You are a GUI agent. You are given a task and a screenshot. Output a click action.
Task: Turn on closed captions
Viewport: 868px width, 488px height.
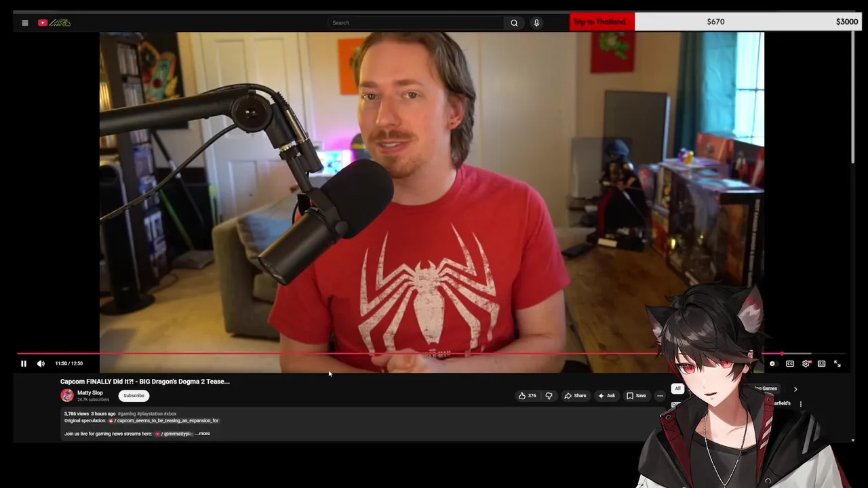[790, 364]
